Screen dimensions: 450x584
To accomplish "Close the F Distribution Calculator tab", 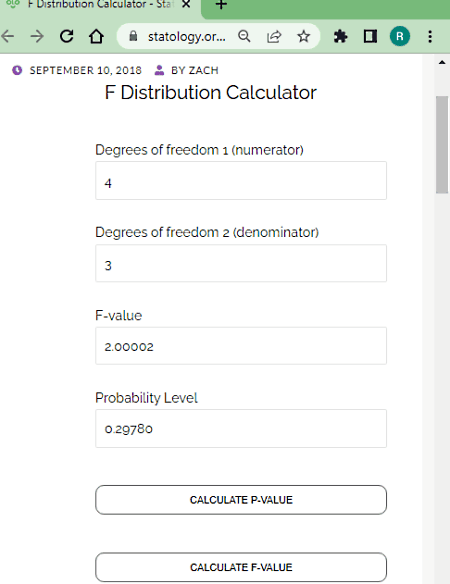I will [x=186, y=4].
